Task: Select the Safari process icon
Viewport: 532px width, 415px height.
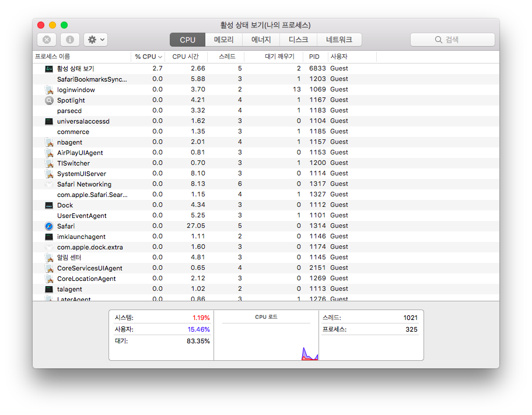Action: click(49, 226)
